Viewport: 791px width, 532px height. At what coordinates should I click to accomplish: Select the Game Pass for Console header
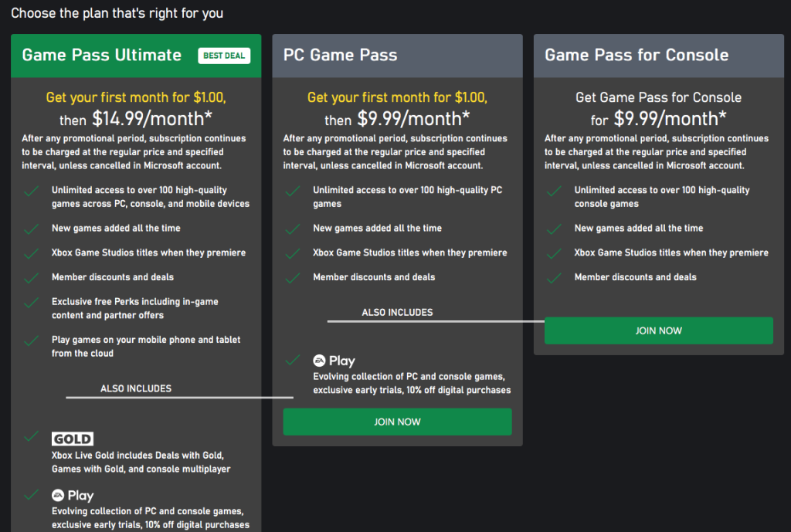coord(637,56)
